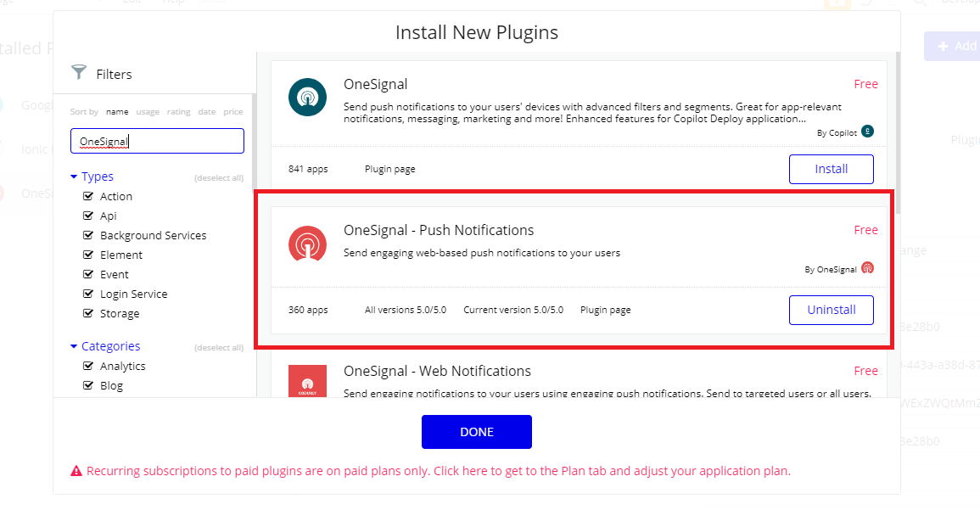Uncheck the Analytics category checkbox
Viewport: 980px width, 510px height.
coord(88,366)
